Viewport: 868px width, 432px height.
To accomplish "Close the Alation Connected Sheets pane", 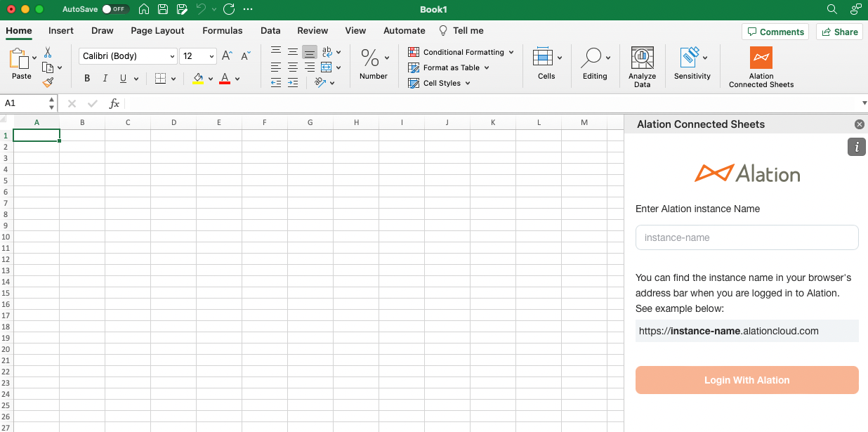I will (x=860, y=124).
